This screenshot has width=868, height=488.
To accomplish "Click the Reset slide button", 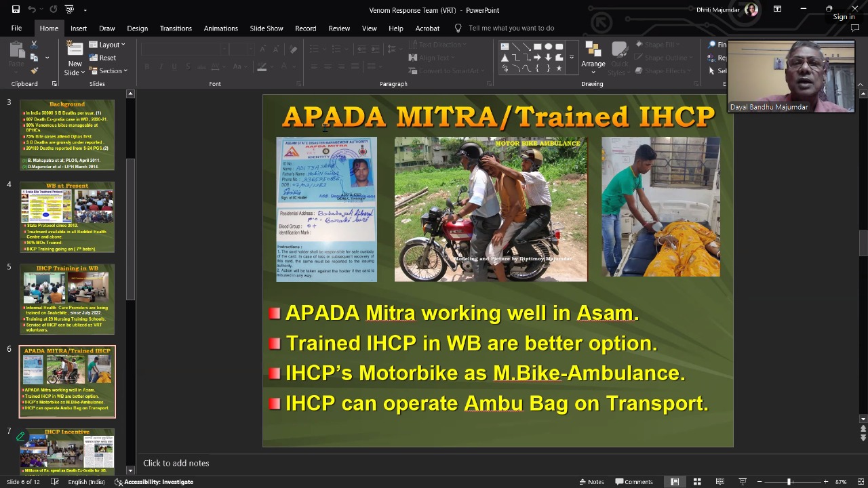I will (x=102, y=58).
